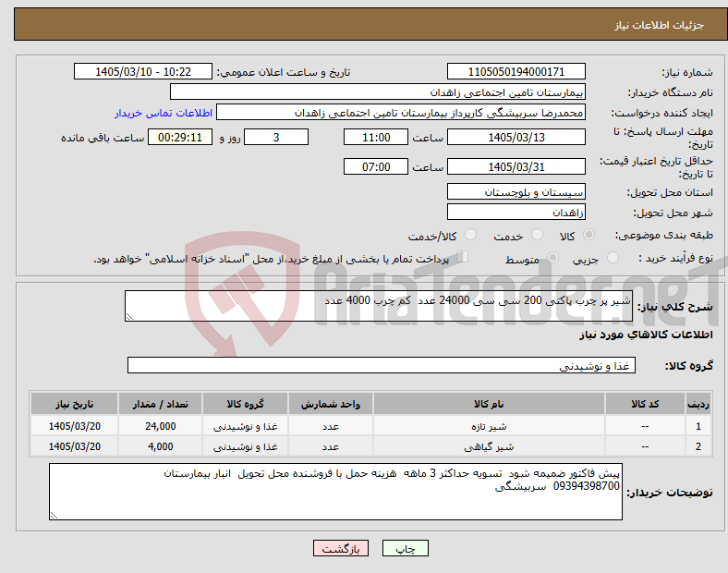Click the price validity date 1405/03/31
The height and width of the screenshot is (573, 728).
tap(516, 166)
